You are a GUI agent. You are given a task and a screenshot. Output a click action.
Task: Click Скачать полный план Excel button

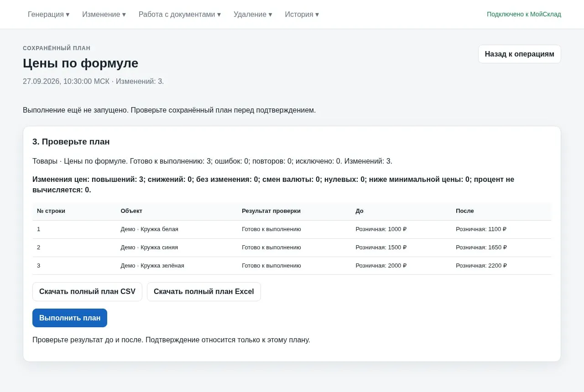204,292
